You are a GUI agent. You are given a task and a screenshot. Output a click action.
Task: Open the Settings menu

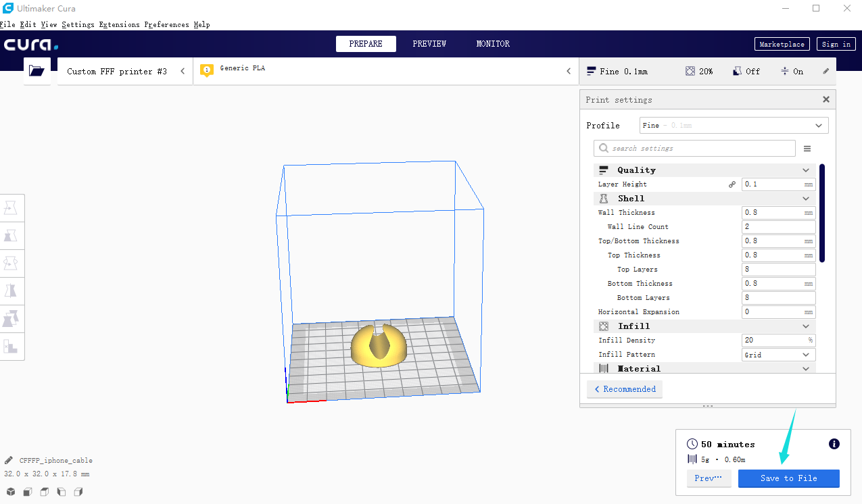(x=78, y=24)
